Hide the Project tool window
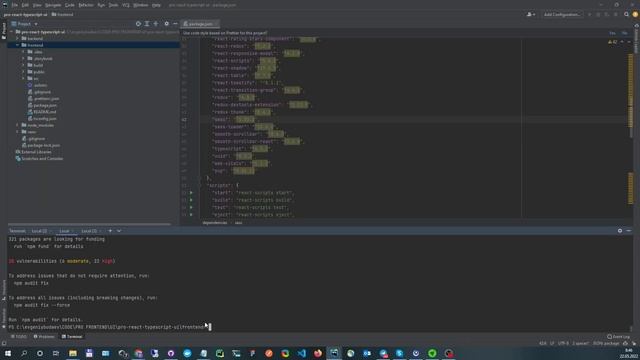 pyautogui.click(x=176, y=24)
